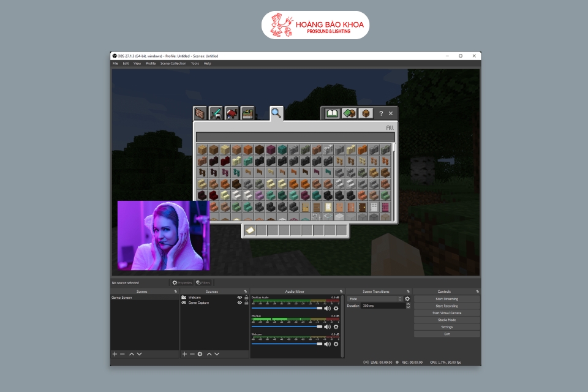Pop out the Audio Mixer dock icon

coord(341,292)
